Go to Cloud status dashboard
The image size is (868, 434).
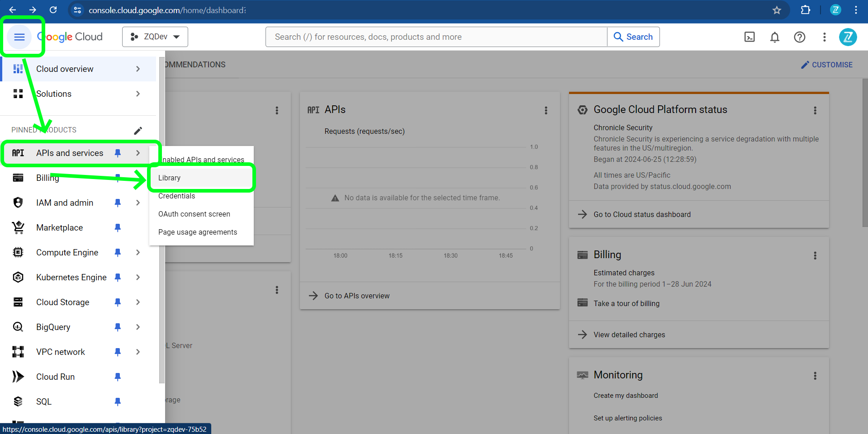coord(642,214)
